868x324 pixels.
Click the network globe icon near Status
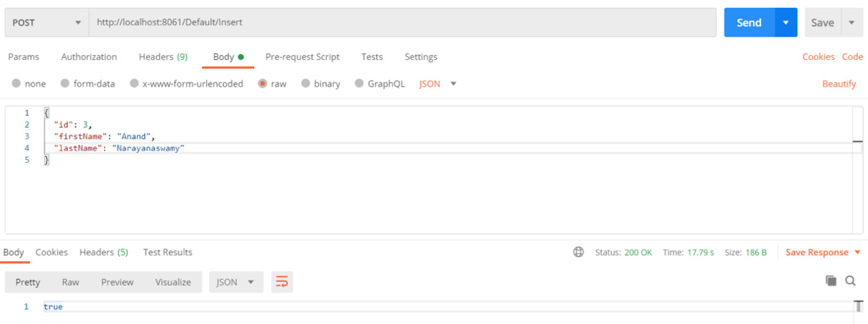point(578,252)
